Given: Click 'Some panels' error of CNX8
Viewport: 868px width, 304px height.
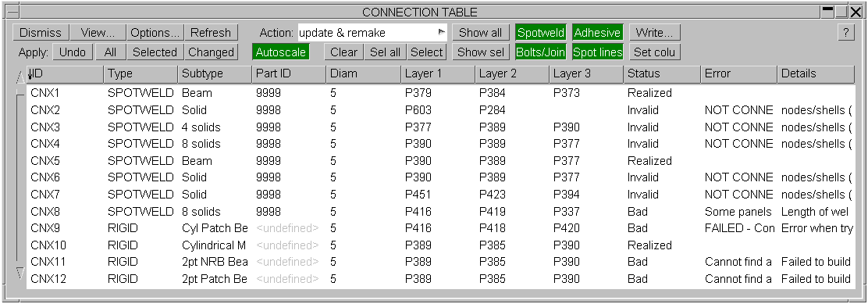Looking at the screenshot, I should 738,212.
